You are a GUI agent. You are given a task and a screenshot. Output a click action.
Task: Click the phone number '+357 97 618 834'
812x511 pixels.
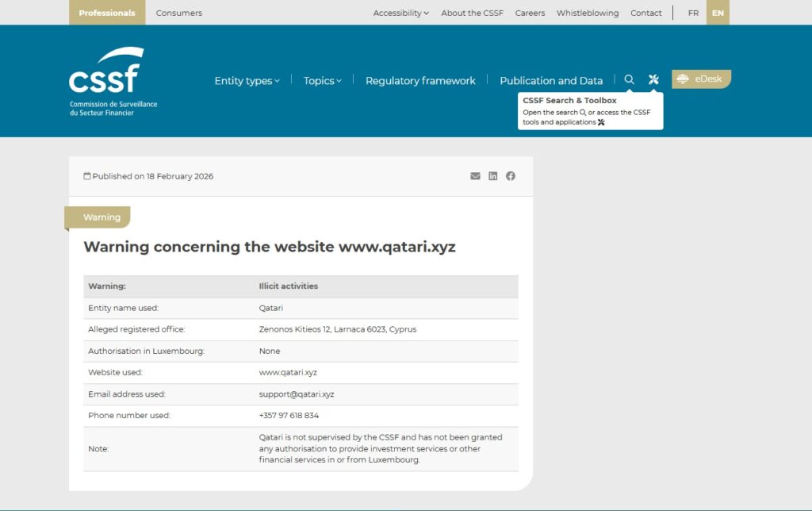pyautogui.click(x=289, y=415)
